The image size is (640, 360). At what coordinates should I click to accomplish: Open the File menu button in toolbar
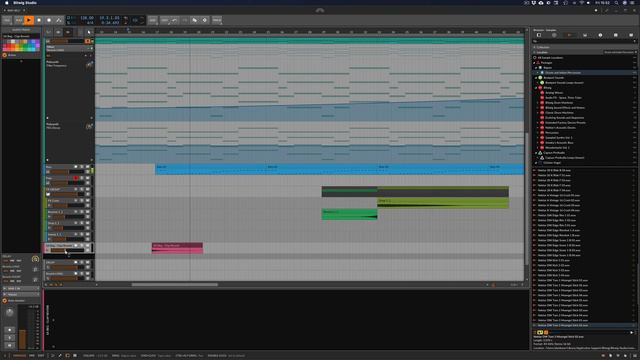pos(7,20)
